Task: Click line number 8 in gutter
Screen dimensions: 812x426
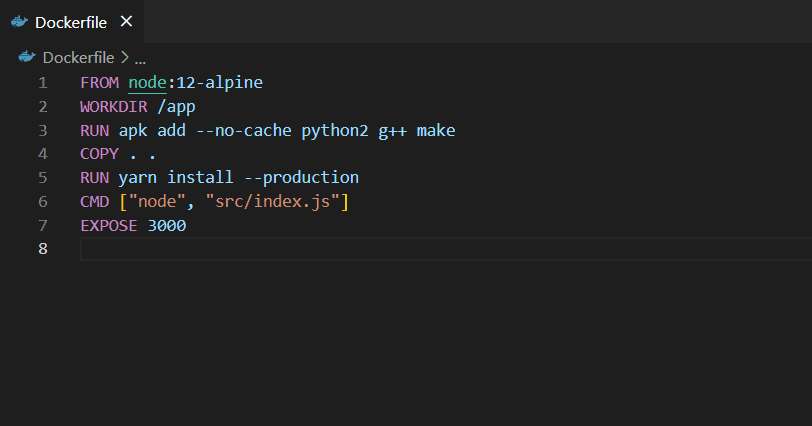Action: click(x=42, y=249)
